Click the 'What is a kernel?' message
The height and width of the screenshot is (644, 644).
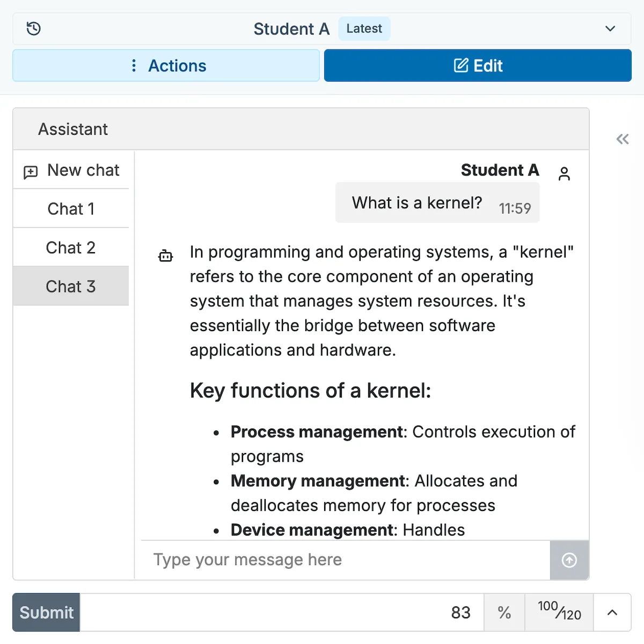click(x=417, y=203)
